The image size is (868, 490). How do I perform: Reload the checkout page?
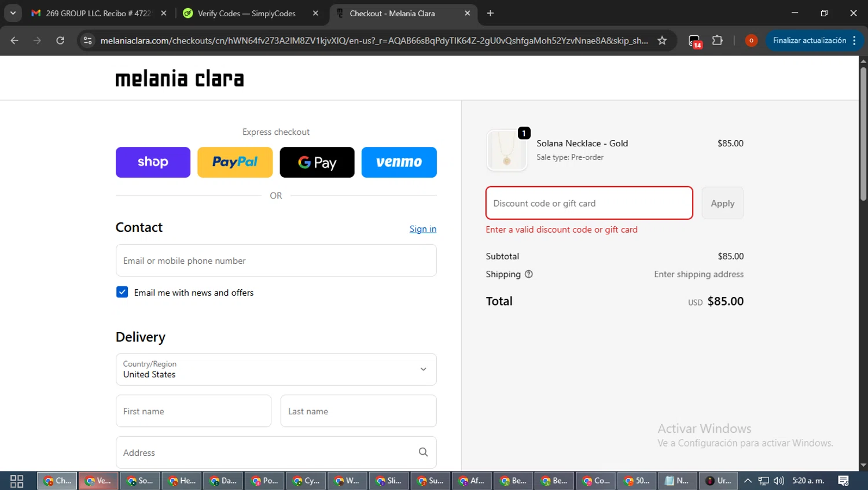[60, 40]
